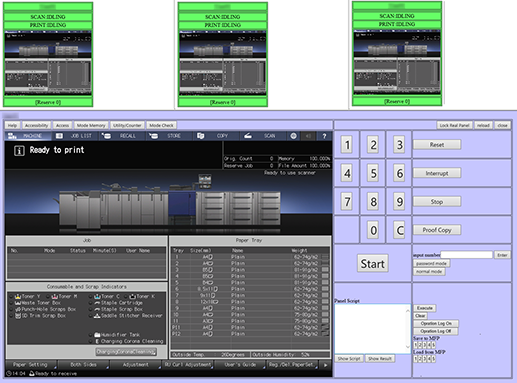The height and width of the screenshot is (383, 517).
Task: Switch to the STORE tab
Action: 169,136
